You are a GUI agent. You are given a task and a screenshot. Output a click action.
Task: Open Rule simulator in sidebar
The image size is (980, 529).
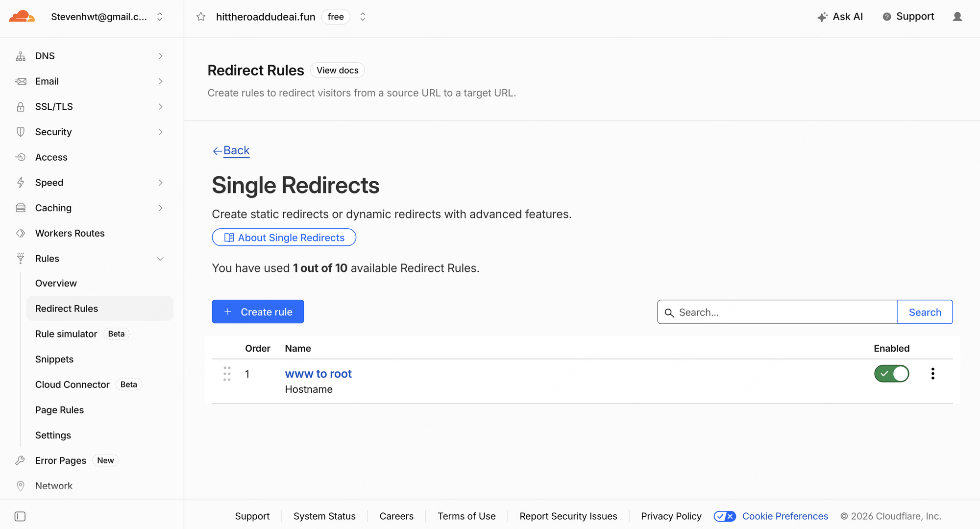(x=66, y=334)
